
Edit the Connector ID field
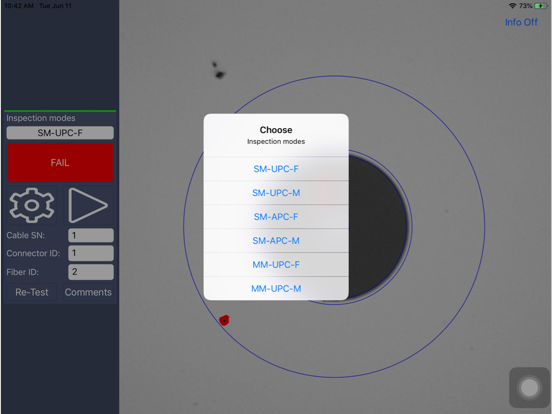pyautogui.click(x=91, y=253)
